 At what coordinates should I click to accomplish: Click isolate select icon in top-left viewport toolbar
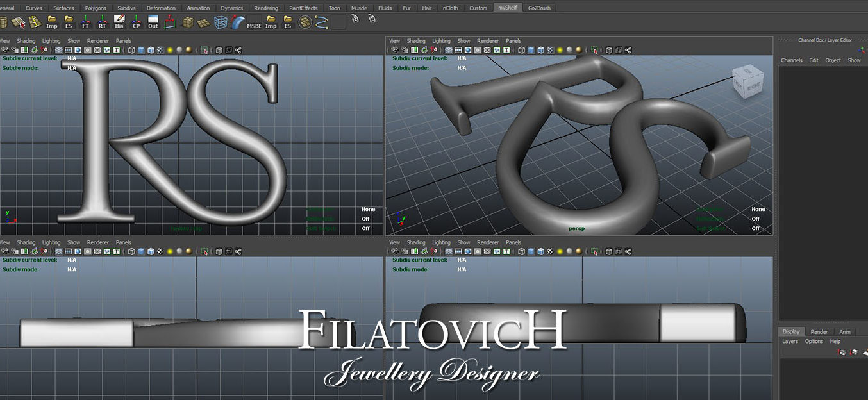204,49
